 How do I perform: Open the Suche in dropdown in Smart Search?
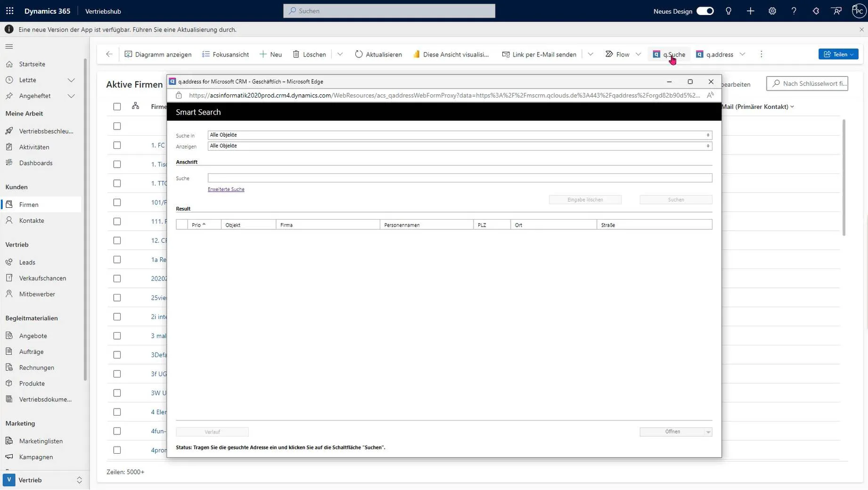(460, 135)
